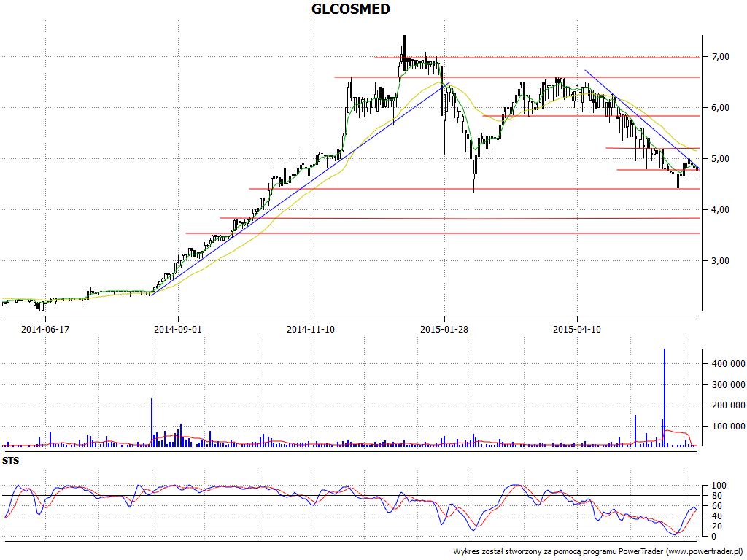Viewport: 747px width, 560px height.
Task: Click the GLCOSMED chart title
Action: point(351,9)
